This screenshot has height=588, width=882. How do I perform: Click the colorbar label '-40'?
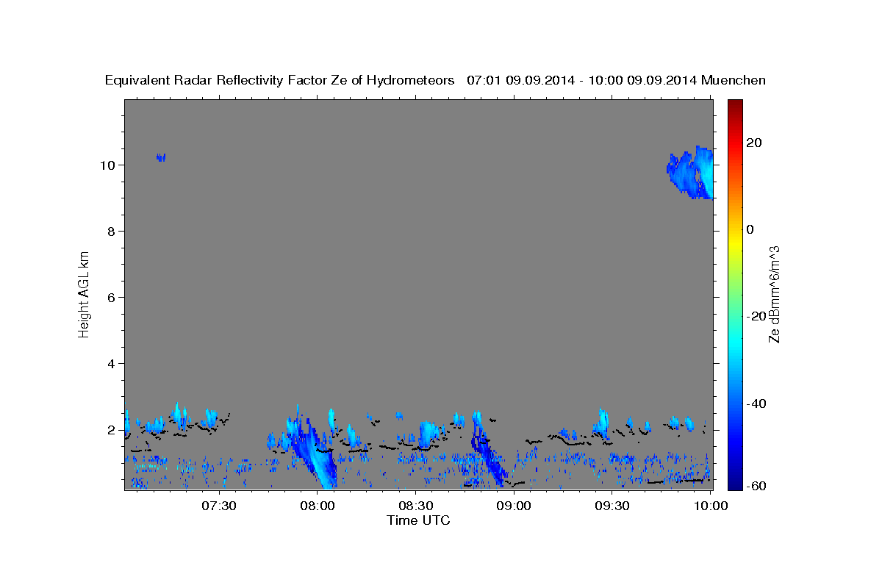(756, 404)
